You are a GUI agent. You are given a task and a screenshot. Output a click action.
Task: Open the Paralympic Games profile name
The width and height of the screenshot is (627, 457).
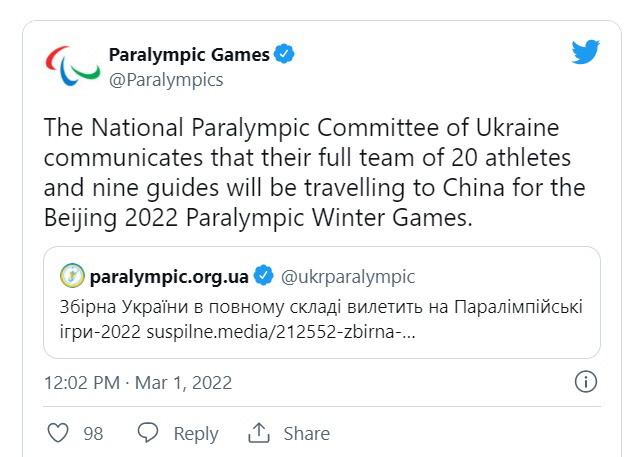click(189, 55)
